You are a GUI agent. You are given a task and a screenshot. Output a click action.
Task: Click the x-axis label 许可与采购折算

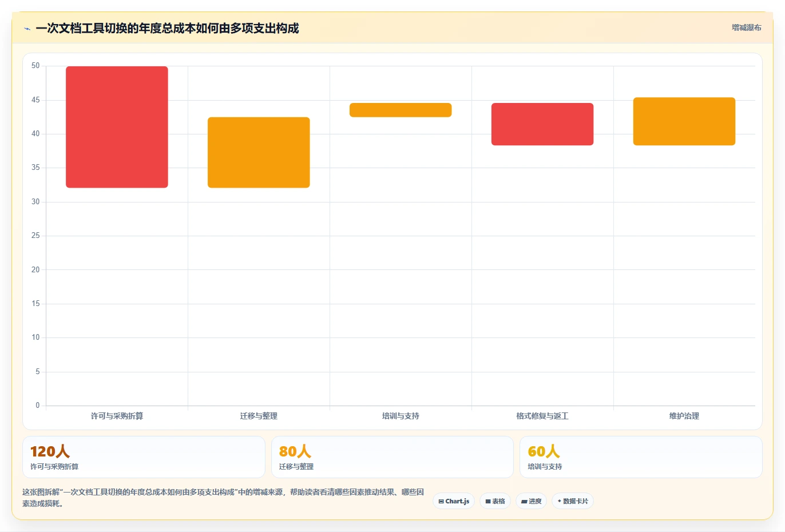117,416
